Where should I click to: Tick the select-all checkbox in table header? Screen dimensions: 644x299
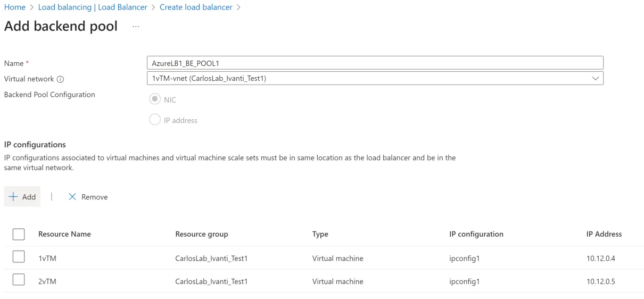click(19, 234)
